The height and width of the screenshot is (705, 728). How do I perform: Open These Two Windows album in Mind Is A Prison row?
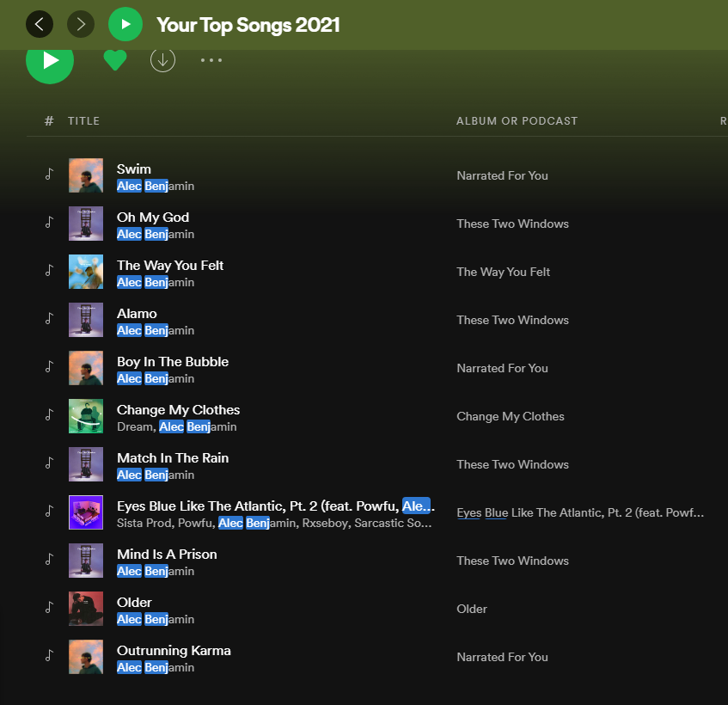tap(512, 561)
